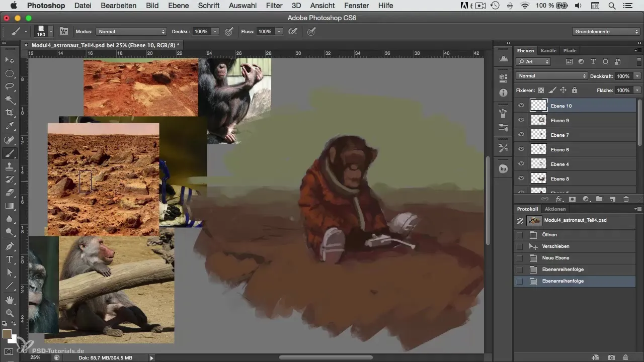Open Fläche fill dropdown arrow

coord(637,90)
